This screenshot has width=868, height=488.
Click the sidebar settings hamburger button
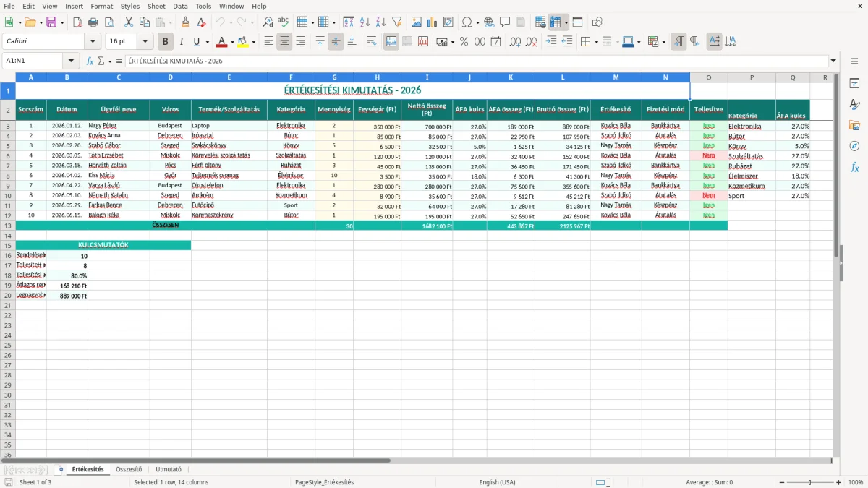coord(854,61)
